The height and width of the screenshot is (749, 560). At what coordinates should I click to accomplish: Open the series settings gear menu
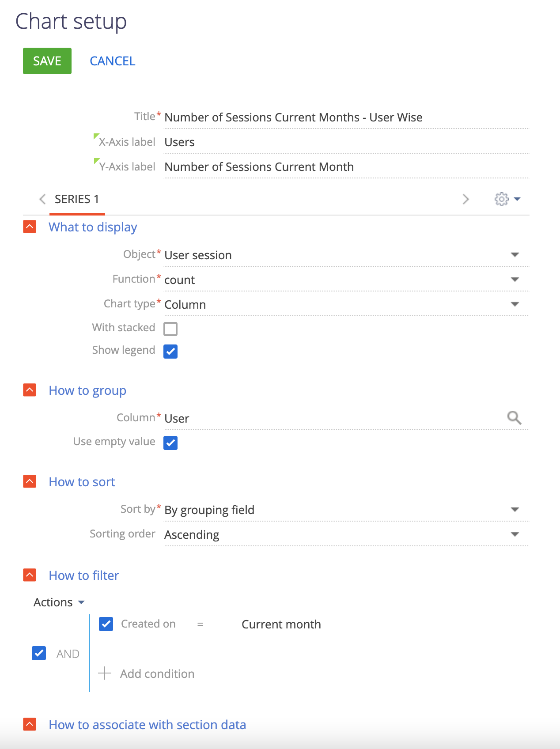[507, 199]
